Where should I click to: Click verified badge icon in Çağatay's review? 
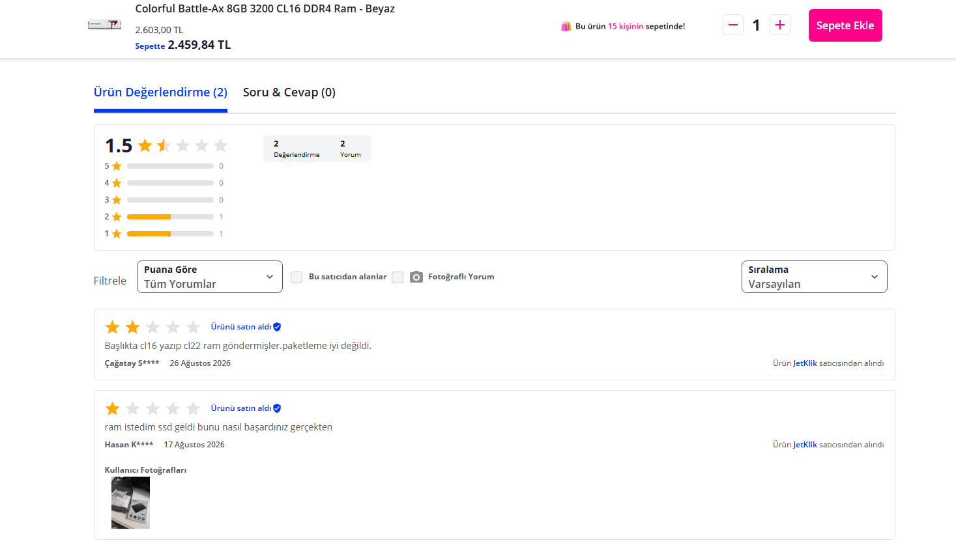pyautogui.click(x=277, y=327)
